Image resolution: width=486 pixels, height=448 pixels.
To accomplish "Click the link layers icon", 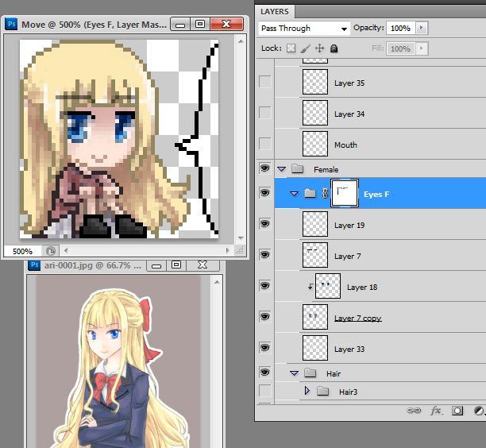I will click(414, 411).
